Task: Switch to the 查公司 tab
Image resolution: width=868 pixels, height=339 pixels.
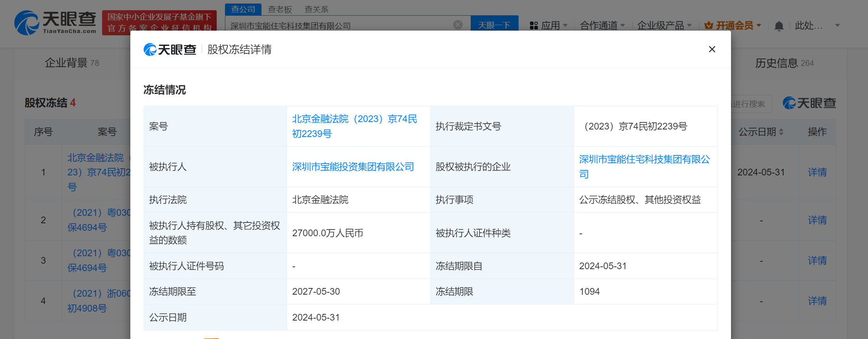Action: click(243, 9)
